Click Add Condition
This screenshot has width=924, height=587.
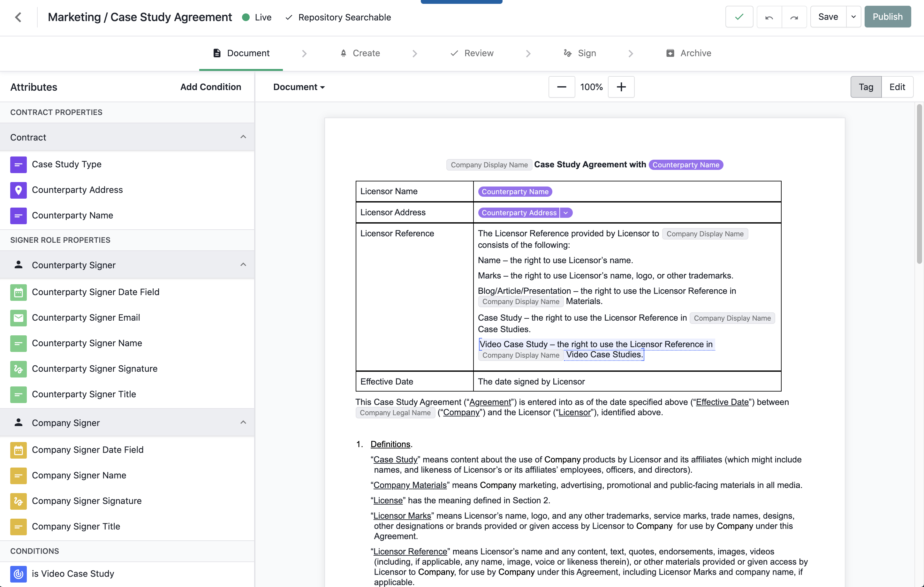pos(211,87)
